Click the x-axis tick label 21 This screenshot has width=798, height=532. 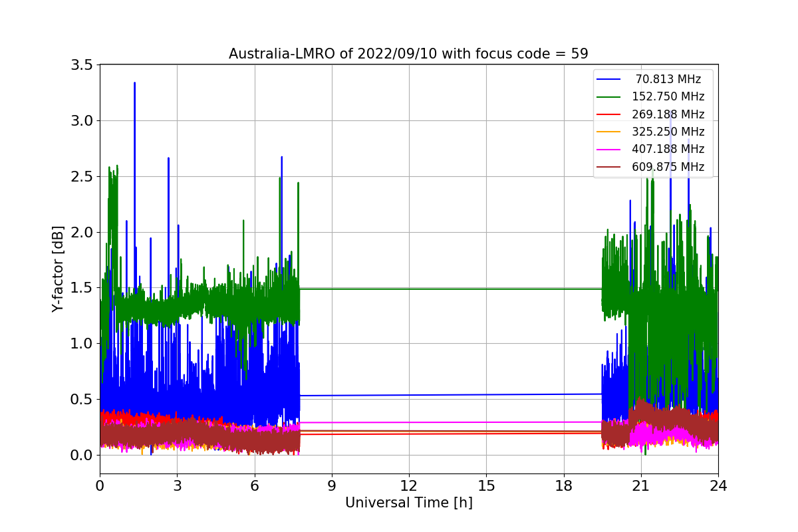pyautogui.click(x=640, y=486)
